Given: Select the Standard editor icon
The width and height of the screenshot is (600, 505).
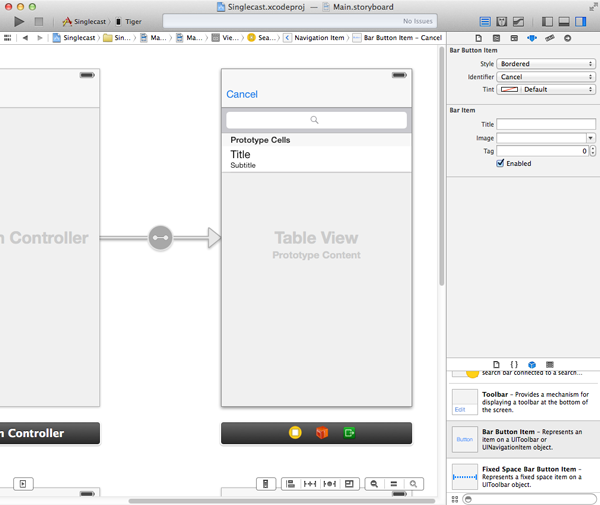Looking at the screenshot, I should click(x=485, y=22).
